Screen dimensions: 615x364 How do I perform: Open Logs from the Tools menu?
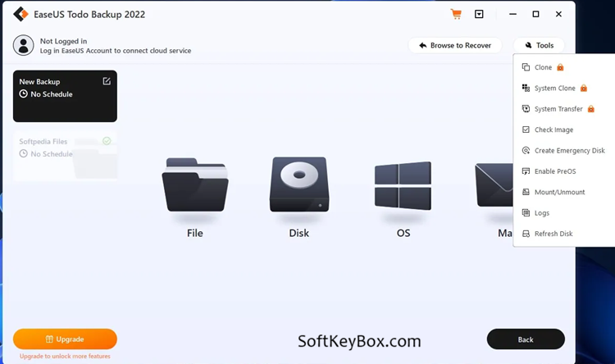[564, 213]
